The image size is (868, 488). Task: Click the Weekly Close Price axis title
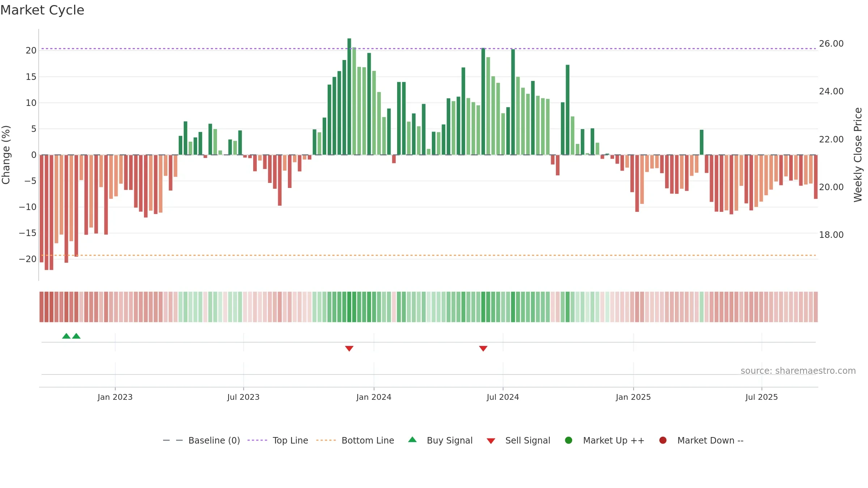858,155
